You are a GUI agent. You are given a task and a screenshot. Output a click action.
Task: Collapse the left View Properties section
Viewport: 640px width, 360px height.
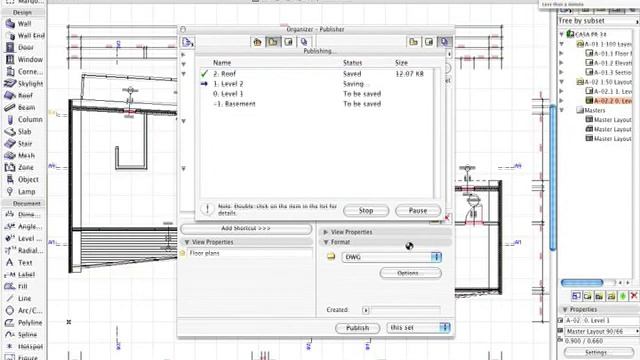(x=187, y=242)
